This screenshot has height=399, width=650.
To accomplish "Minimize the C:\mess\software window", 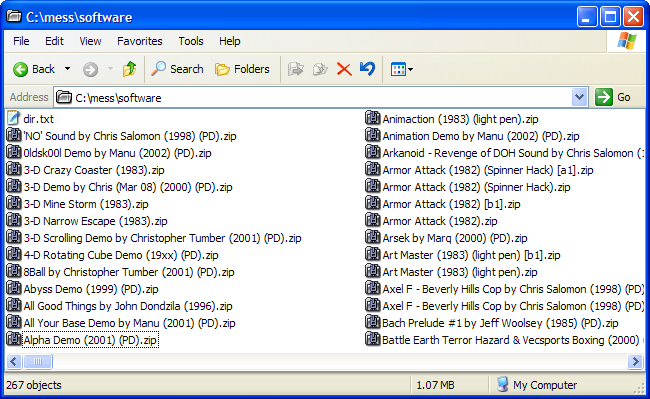I will [587, 17].
